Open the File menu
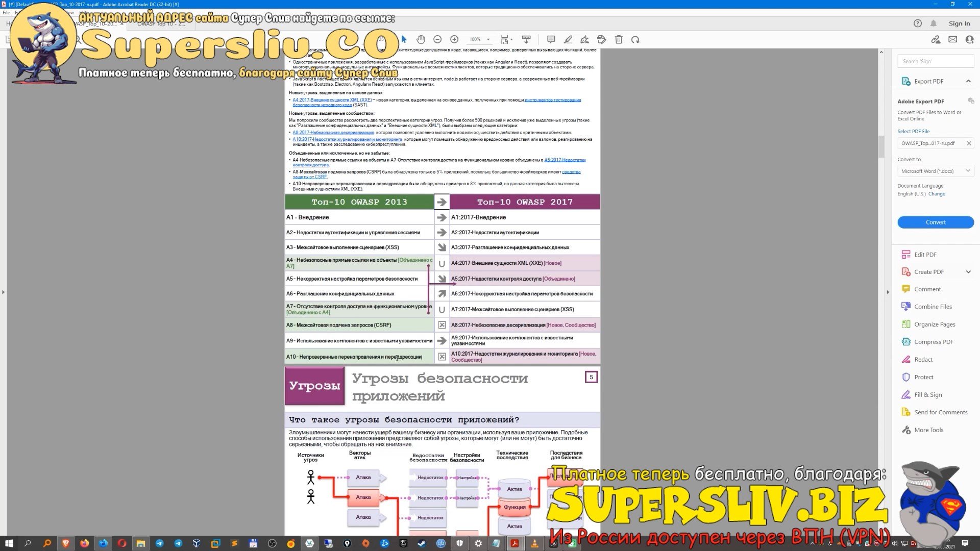The image size is (980, 551). pyautogui.click(x=6, y=12)
